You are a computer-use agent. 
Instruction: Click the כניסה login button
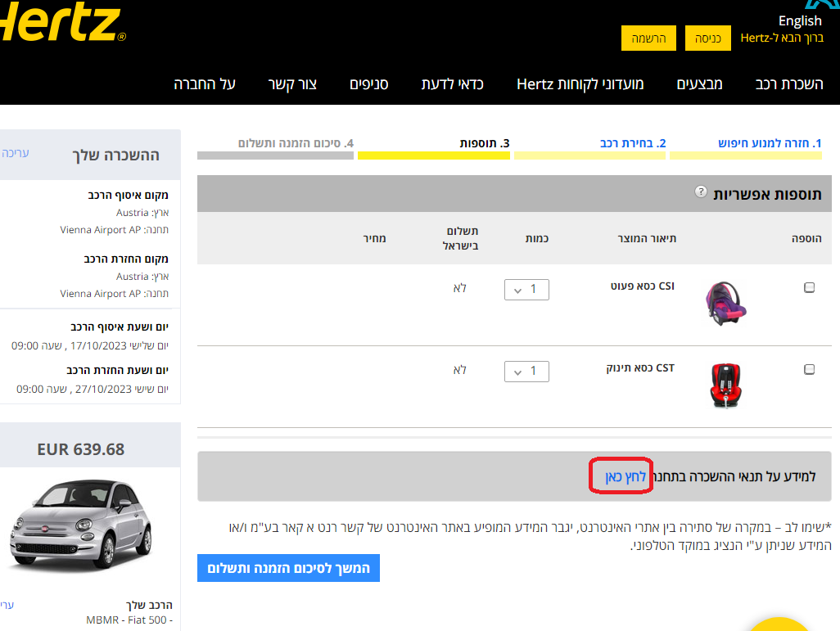[707, 38]
